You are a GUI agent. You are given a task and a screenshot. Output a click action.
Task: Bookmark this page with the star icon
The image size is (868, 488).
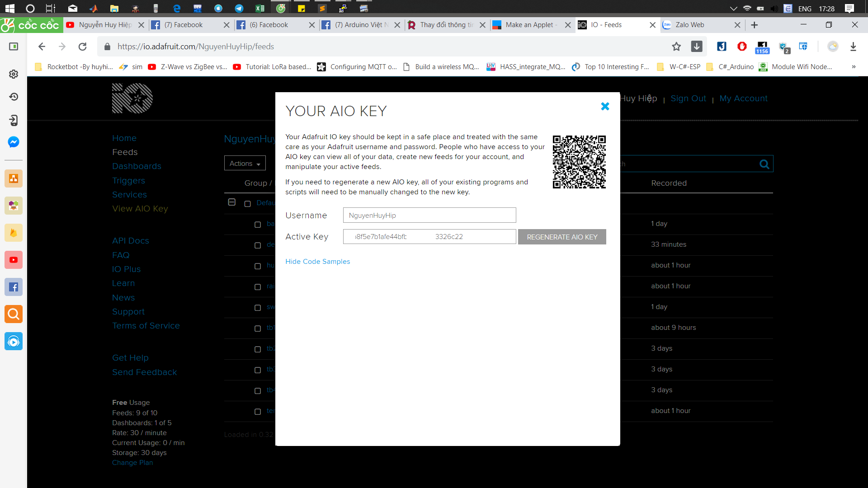(676, 47)
